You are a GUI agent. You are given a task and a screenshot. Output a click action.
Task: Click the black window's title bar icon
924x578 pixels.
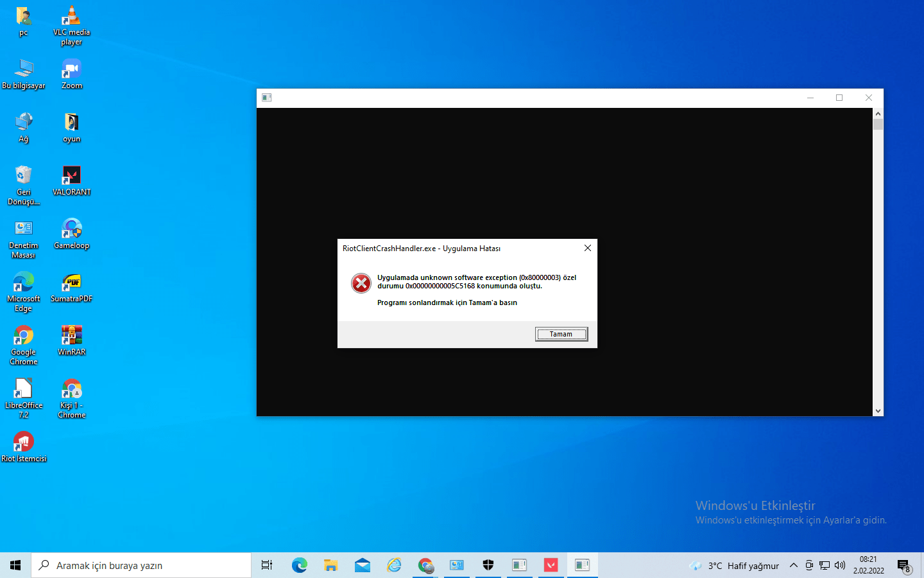pos(267,98)
